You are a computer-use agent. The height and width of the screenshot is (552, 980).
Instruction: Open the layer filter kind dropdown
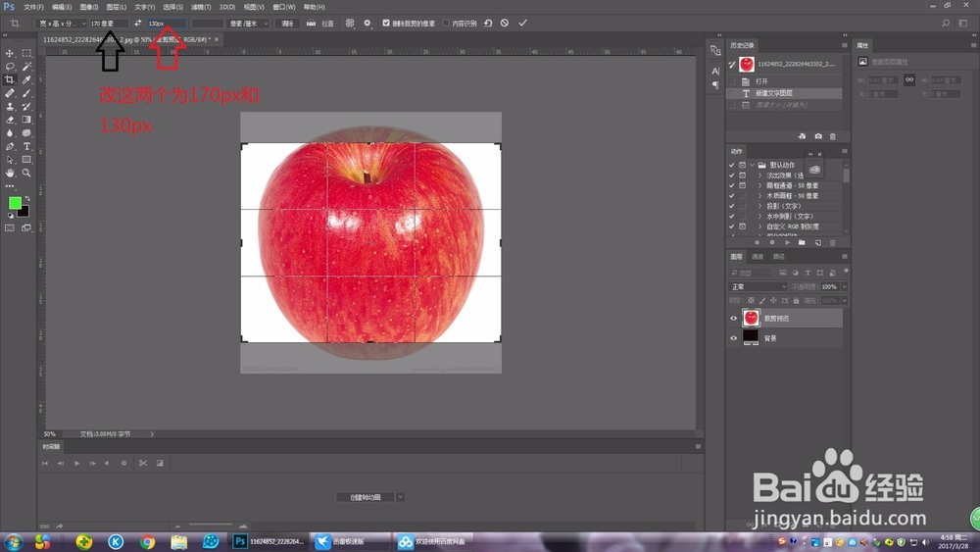[750, 273]
